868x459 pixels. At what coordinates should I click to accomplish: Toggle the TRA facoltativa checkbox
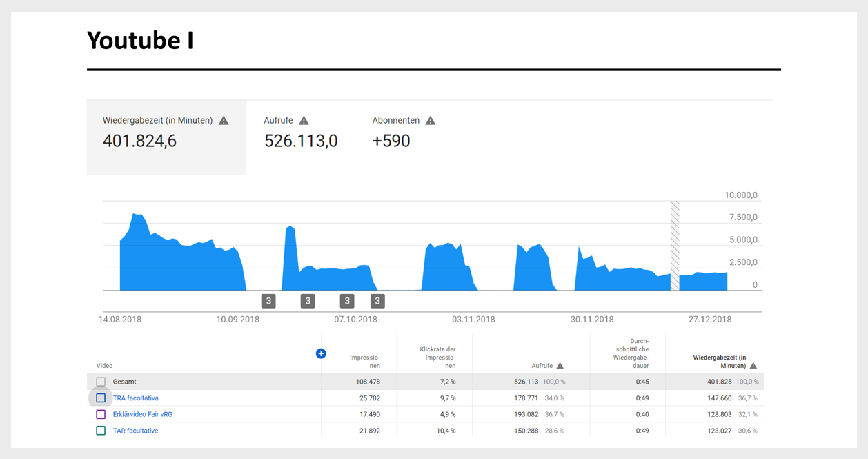pyautogui.click(x=101, y=398)
